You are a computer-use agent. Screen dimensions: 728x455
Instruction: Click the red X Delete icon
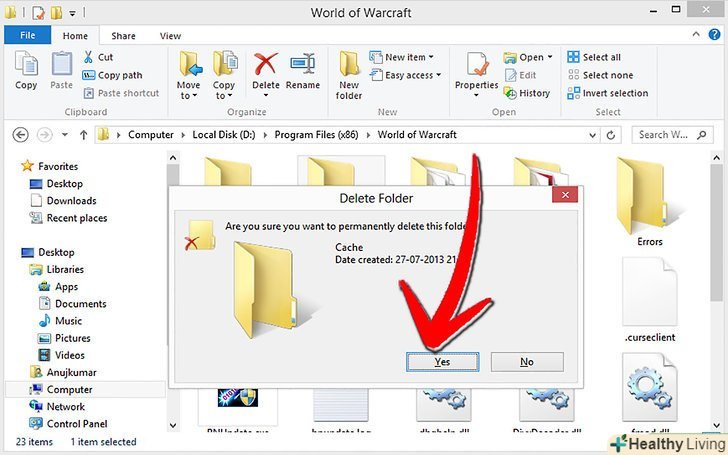(x=266, y=65)
